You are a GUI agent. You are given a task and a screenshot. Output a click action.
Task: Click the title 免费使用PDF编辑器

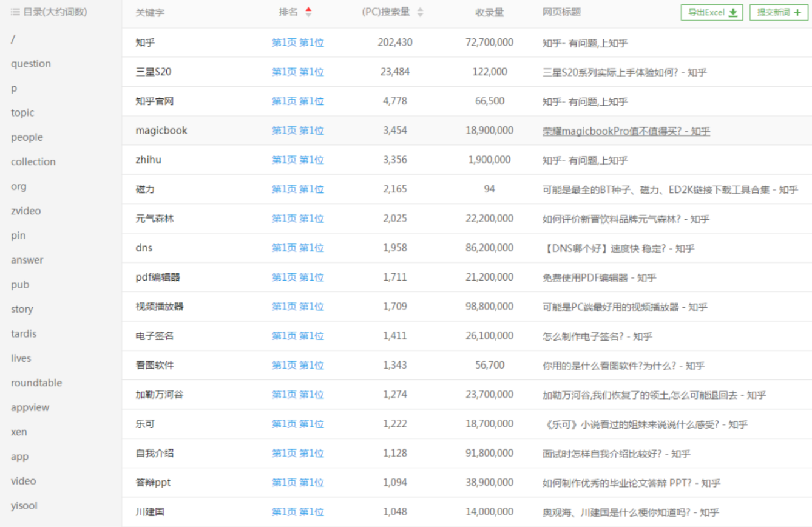tap(600, 278)
